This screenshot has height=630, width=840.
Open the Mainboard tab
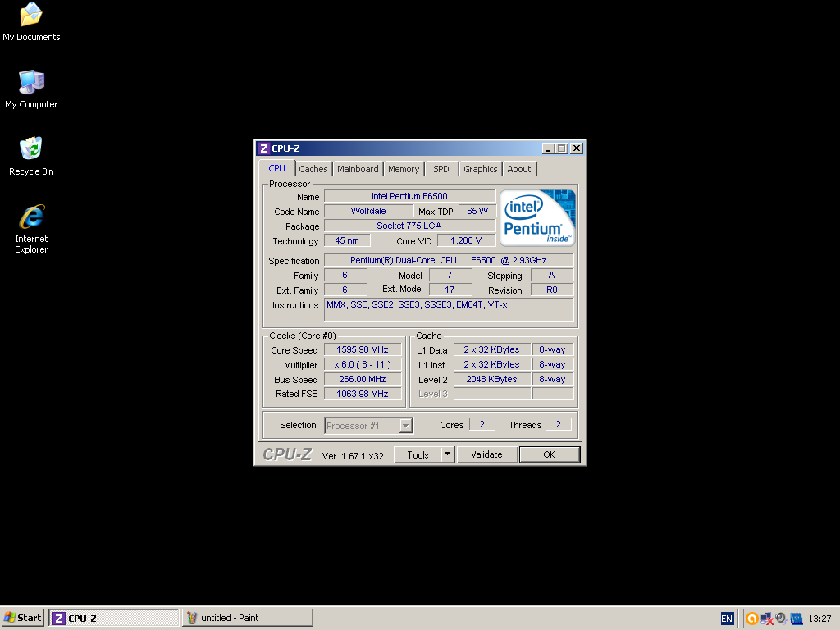(x=358, y=169)
